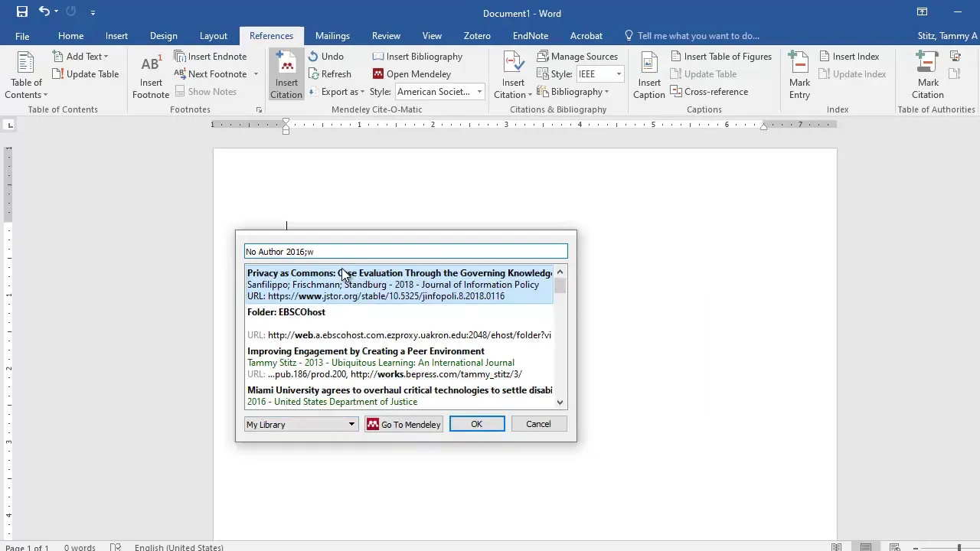The image size is (980, 551).
Task: Click the Tell me what you want to do box
Action: 692,36
